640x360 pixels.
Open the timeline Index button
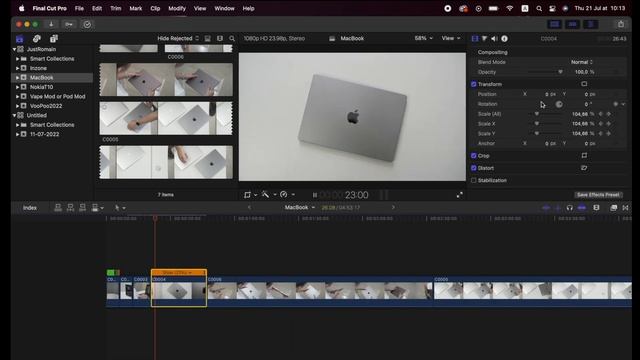pos(29,208)
